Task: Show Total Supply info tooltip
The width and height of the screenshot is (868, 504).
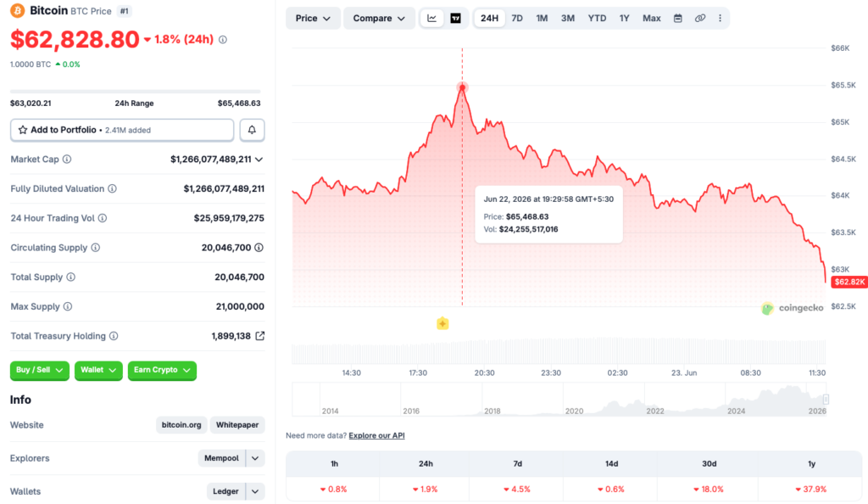Action: pyautogui.click(x=71, y=277)
